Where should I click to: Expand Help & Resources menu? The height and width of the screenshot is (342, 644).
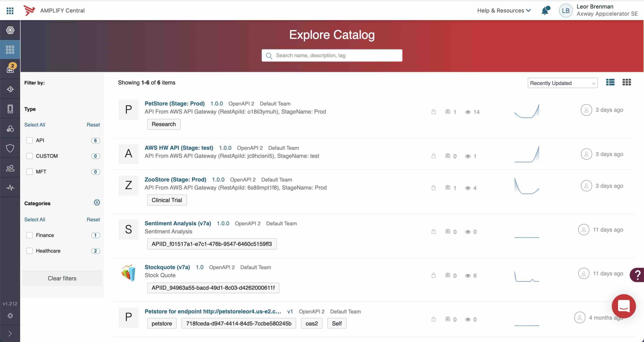504,11
